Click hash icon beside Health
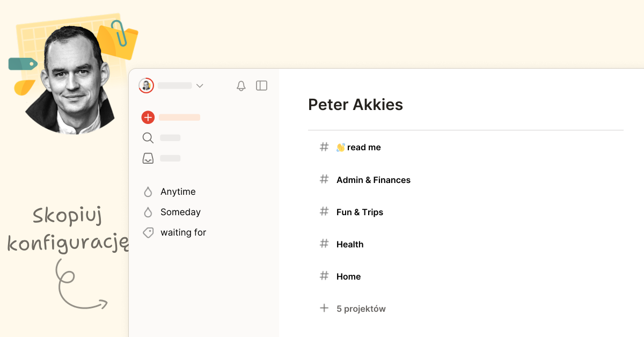644x337 pixels. (x=324, y=244)
